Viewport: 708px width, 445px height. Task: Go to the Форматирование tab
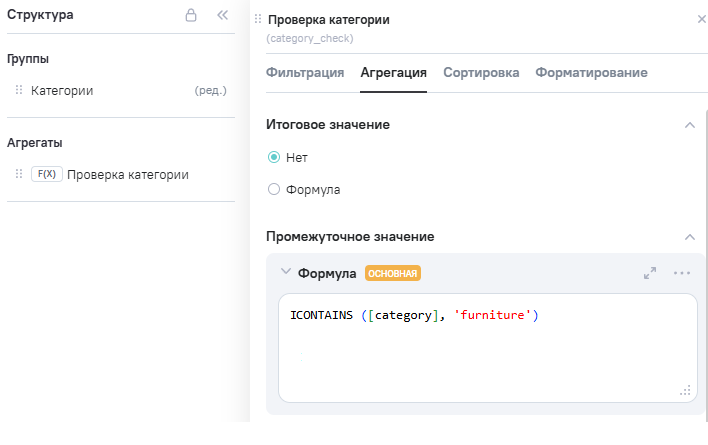coord(591,73)
